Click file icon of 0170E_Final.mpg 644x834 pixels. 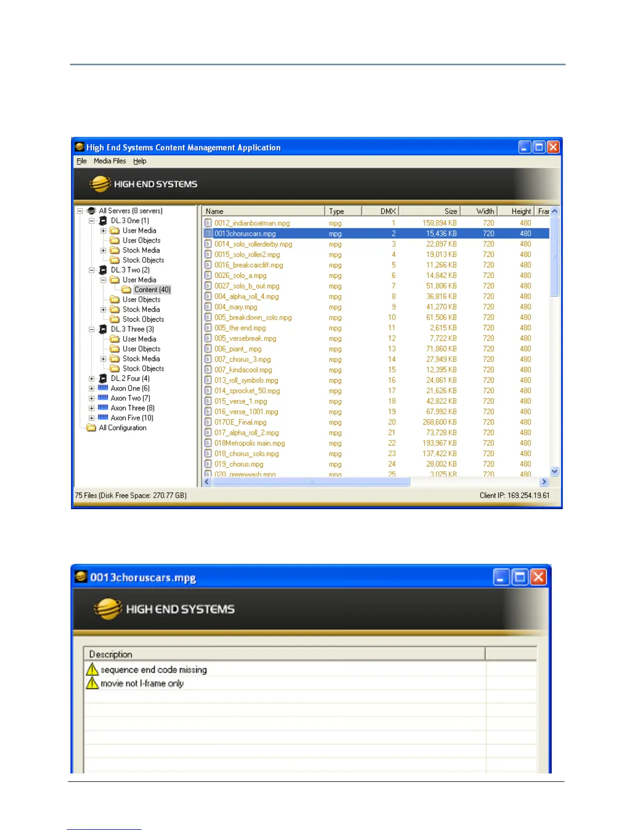point(208,422)
